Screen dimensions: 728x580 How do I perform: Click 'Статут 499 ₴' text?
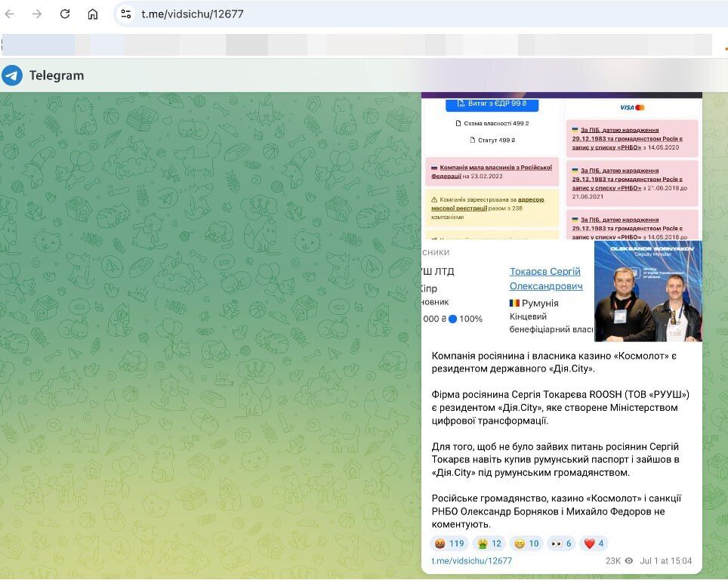pyautogui.click(x=492, y=140)
